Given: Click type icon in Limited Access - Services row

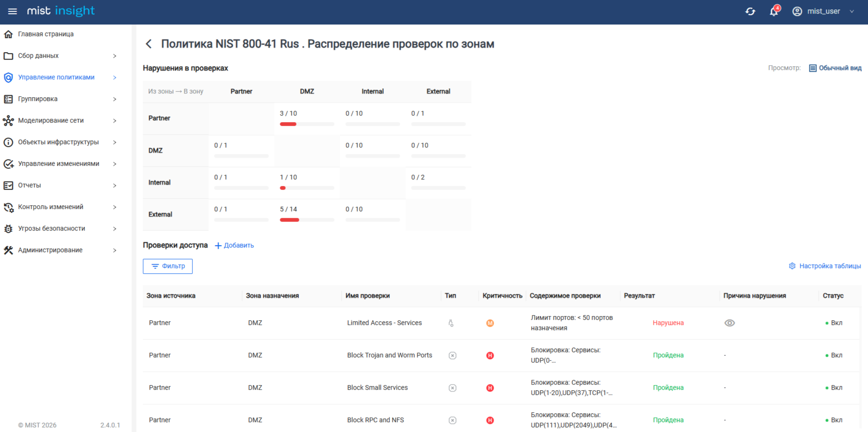Looking at the screenshot, I should pyautogui.click(x=451, y=323).
